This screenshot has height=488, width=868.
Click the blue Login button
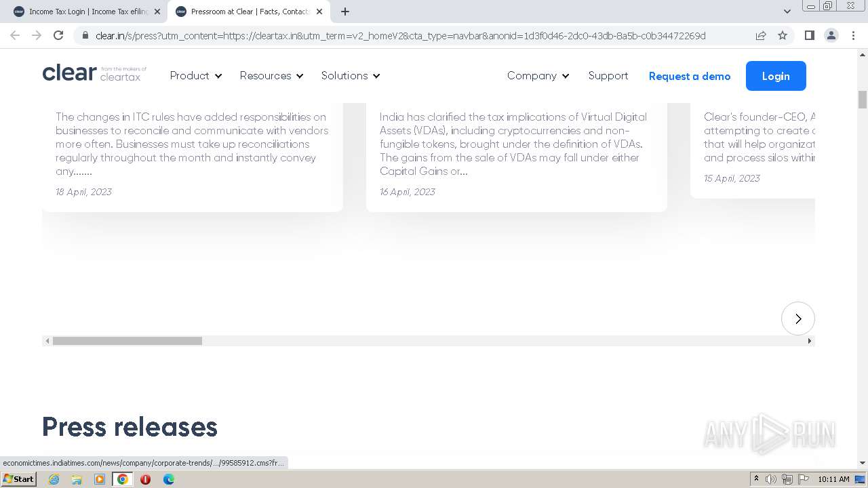click(x=776, y=76)
